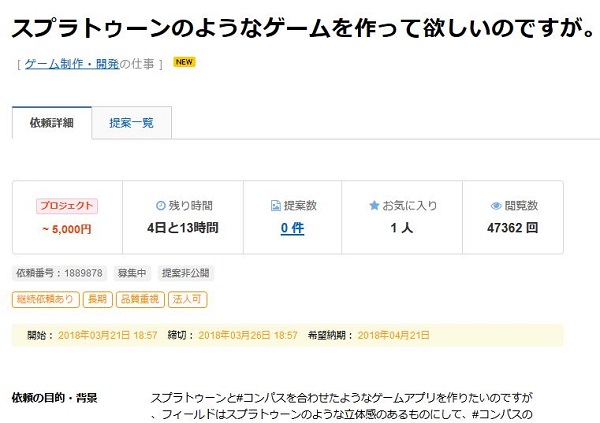Image resolution: width=600 pixels, height=423 pixels.
Task: Click the 閲覧数 label
Action: [522, 206]
